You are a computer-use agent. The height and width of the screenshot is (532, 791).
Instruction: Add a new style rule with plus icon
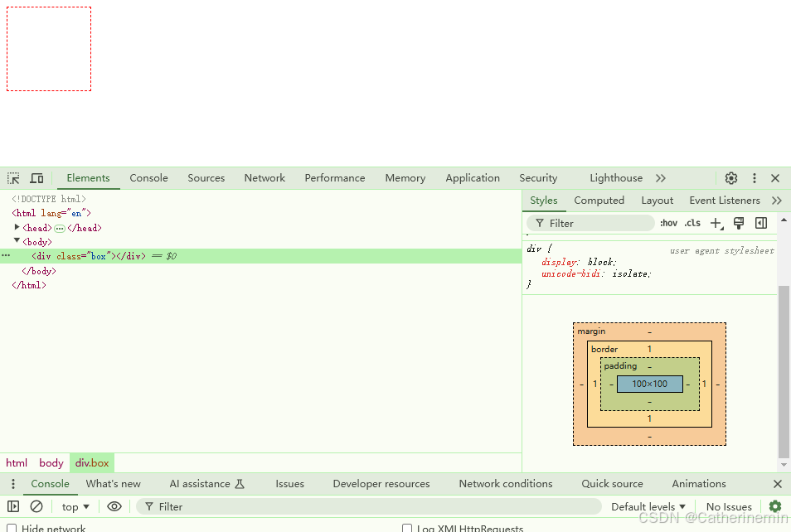pos(716,222)
